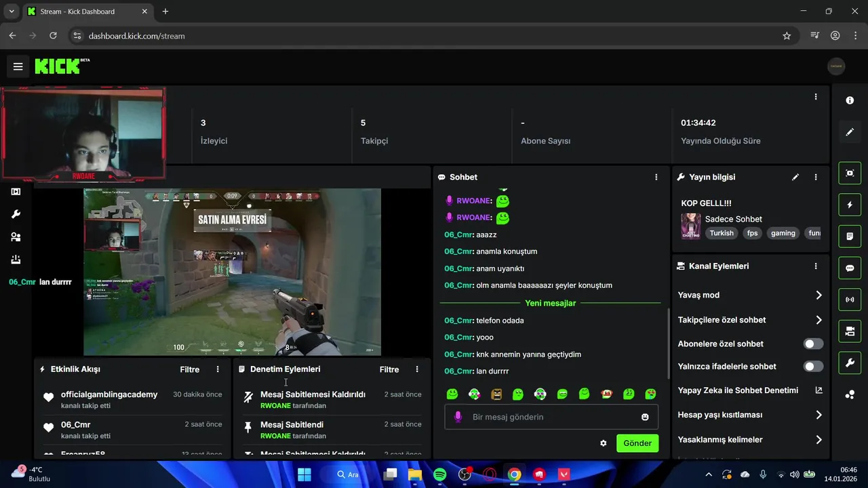Open the hamburger navigation menu
The image size is (868, 488).
[18, 66]
